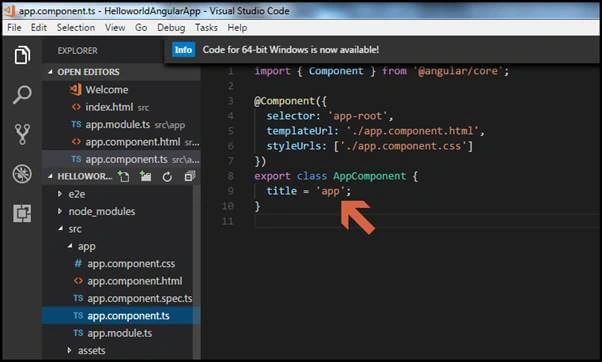Open the Source Control view
The width and height of the screenshot is (602, 362).
point(22,134)
